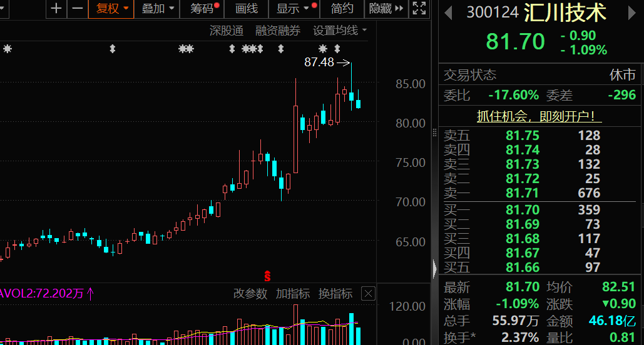Click the 委差 value -296
Viewport: 644px width, 345px height.
coord(622,95)
